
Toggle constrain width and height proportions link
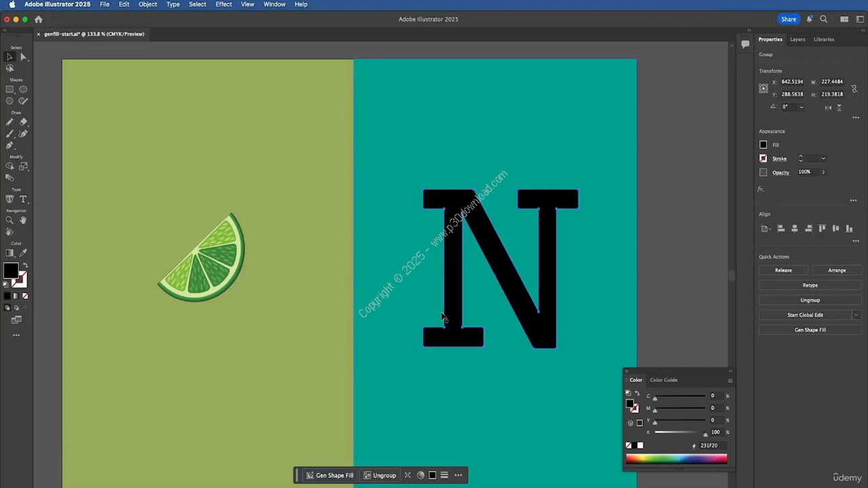854,88
